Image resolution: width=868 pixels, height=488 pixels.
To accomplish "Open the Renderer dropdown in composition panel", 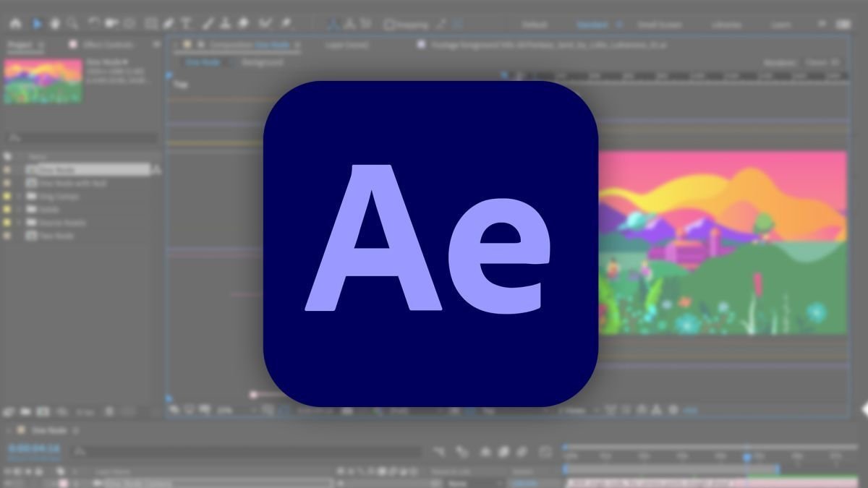I will click(822, 63).
